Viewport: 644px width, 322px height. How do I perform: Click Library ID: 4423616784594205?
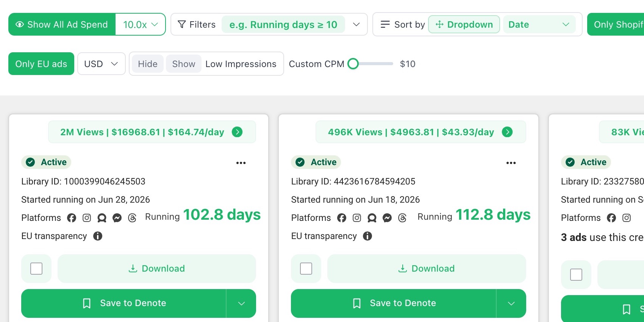click(x=353, y=181)
